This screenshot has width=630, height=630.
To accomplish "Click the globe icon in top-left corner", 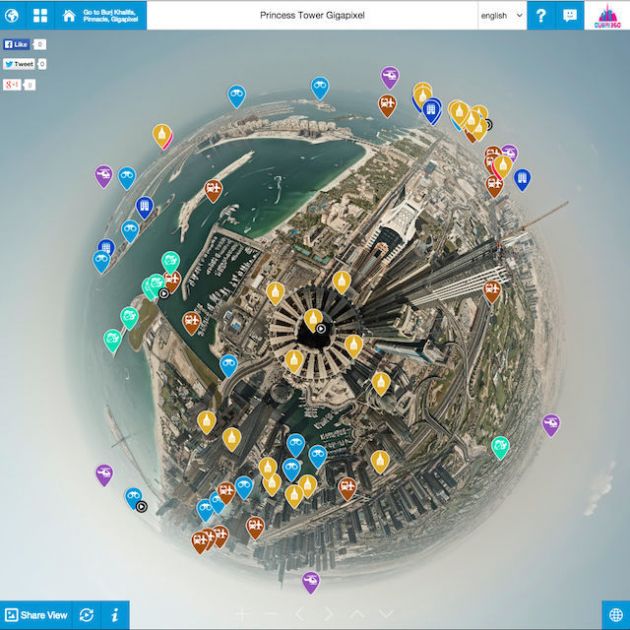I will pyautogui.click(x=13, y=15).
